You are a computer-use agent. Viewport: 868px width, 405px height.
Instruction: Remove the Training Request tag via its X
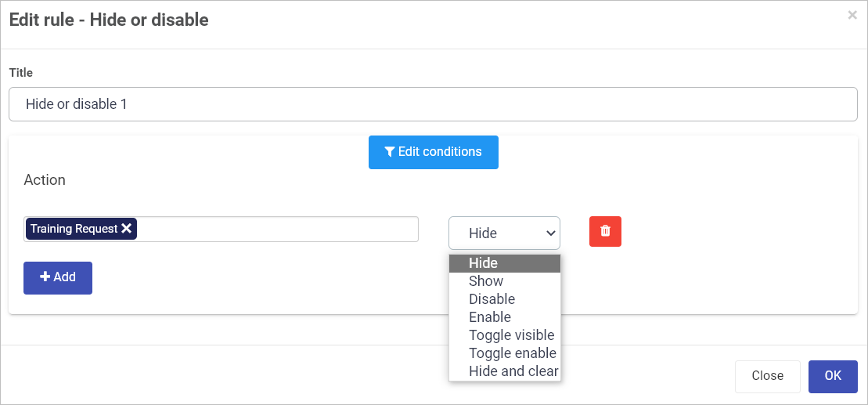pos(126,229)
